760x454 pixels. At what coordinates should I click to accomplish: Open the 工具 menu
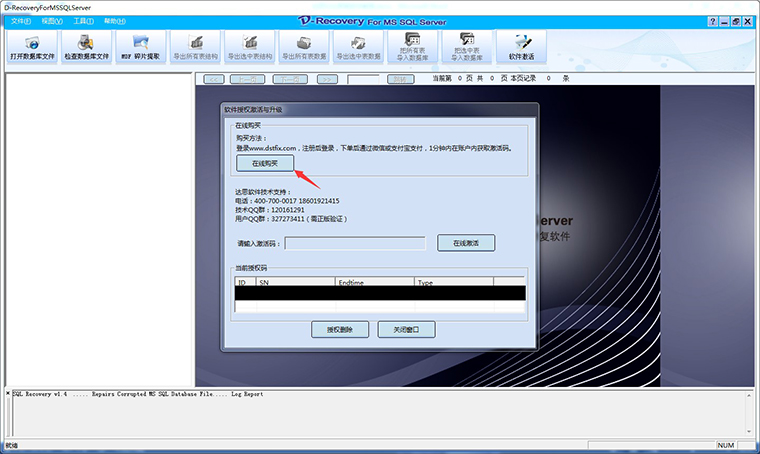(83, 21)
